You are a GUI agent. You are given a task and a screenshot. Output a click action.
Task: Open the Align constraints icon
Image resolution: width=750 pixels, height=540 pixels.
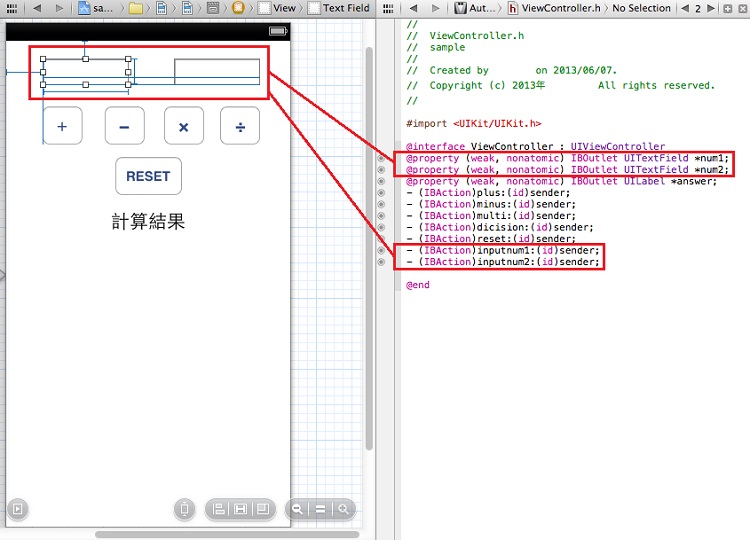(218, 509)
